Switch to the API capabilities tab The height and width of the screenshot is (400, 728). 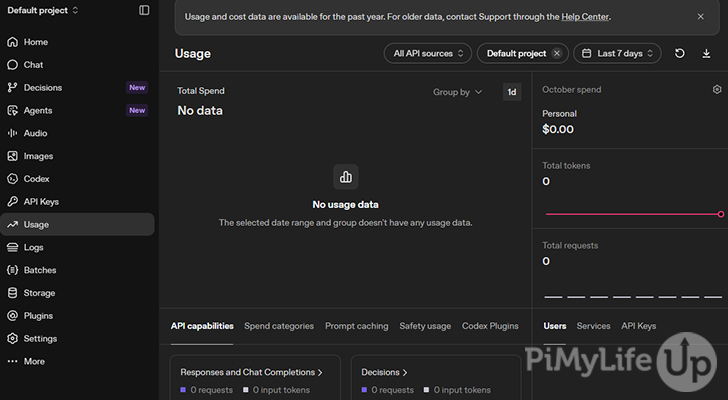coord(202,326)
